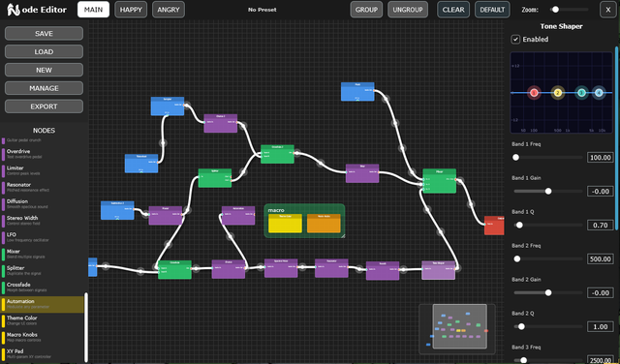Click the Band 1 Freq slider
The image size is (620, 364).
tap(548, 157)
